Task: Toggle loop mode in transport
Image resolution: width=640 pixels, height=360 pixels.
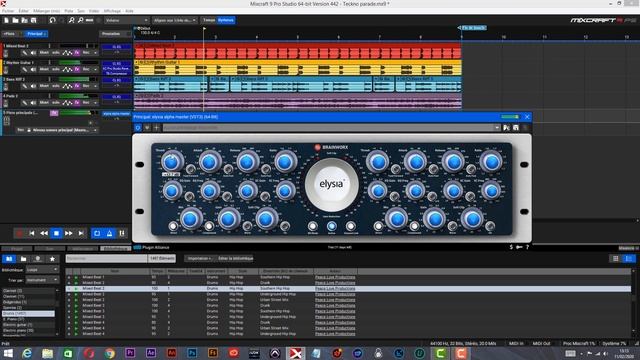Action: point(97,233)
